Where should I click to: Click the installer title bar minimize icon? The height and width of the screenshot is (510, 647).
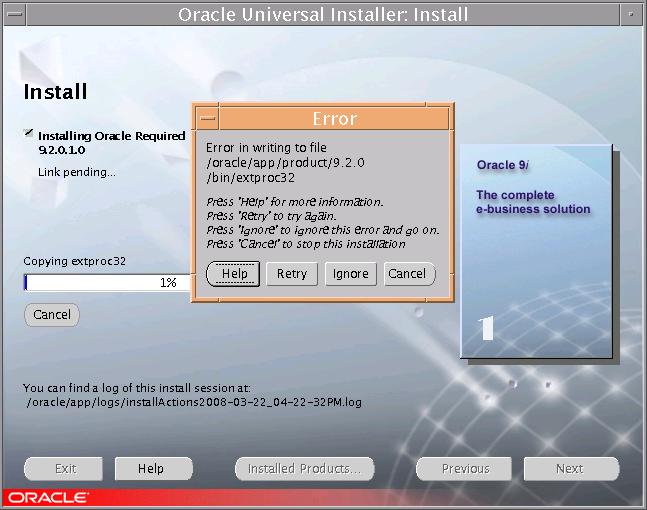(x=632, y=14)
